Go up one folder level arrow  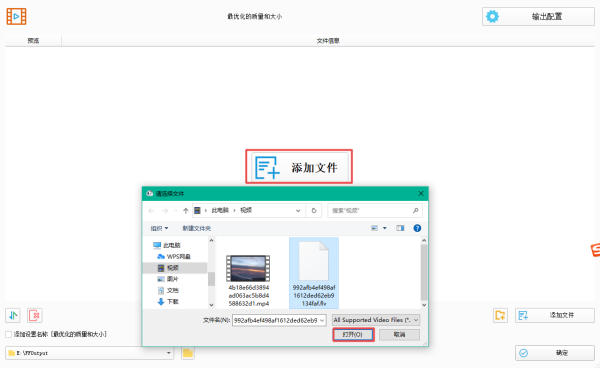(x=186, y=210)
